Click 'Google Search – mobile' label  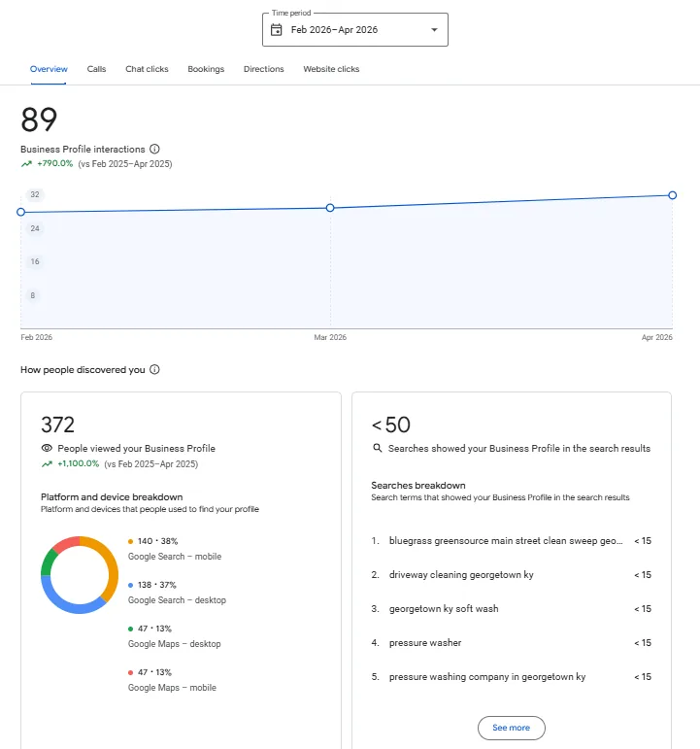coord(175,557)
